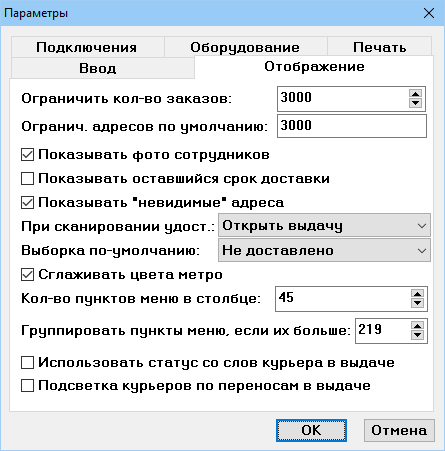Decrease Ограничить кол-во заказов with down arrow
Image resolution: width=445 pixels, height=451 pixels.
[x=415, y=103]
